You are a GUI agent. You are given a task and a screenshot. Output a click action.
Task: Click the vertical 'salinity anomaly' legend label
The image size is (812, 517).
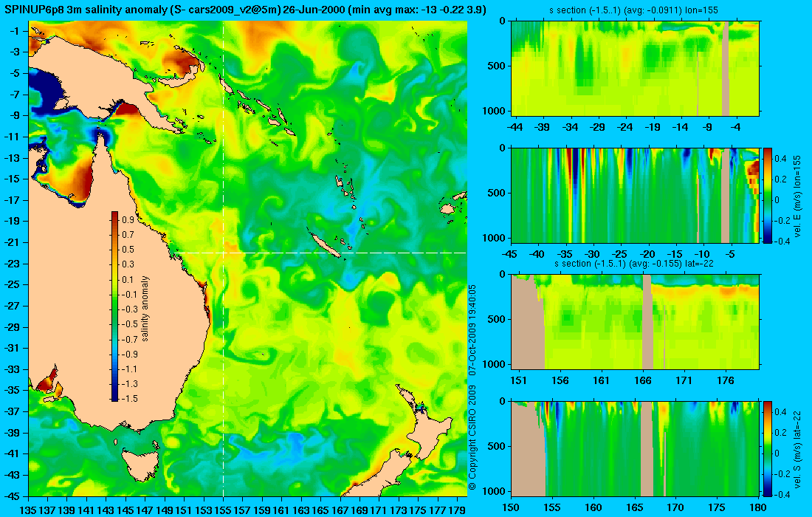145,308
